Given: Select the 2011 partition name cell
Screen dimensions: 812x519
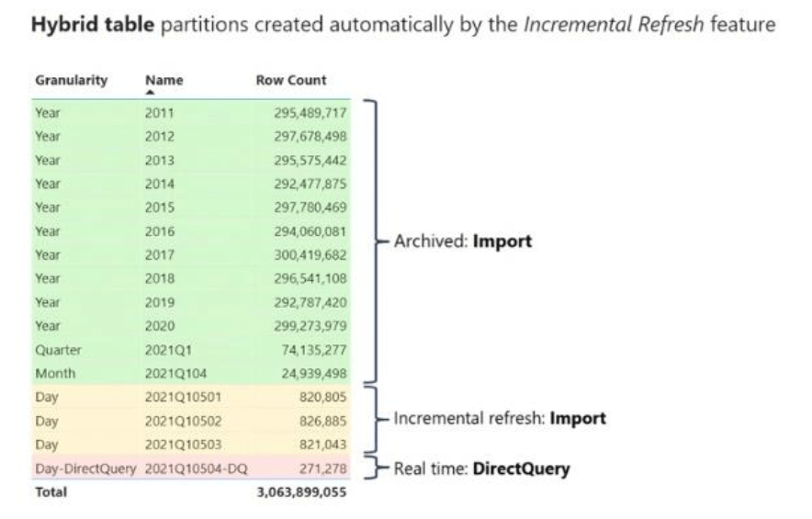Looking at the screenshot, I should (x=159, y=113).
